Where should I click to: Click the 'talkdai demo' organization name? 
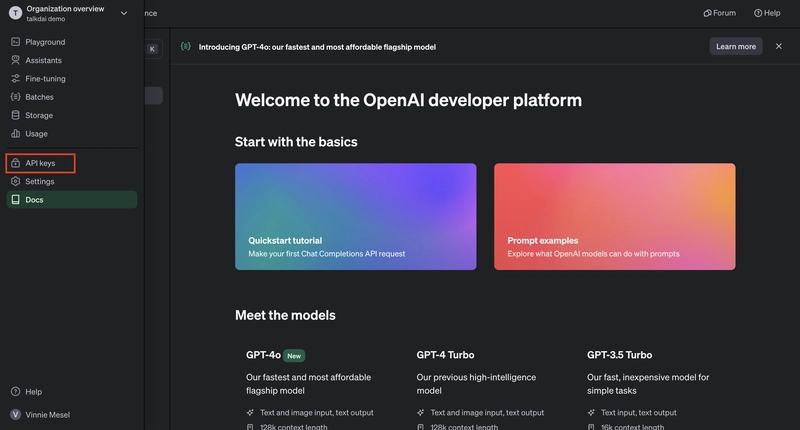tap(46, 19)
